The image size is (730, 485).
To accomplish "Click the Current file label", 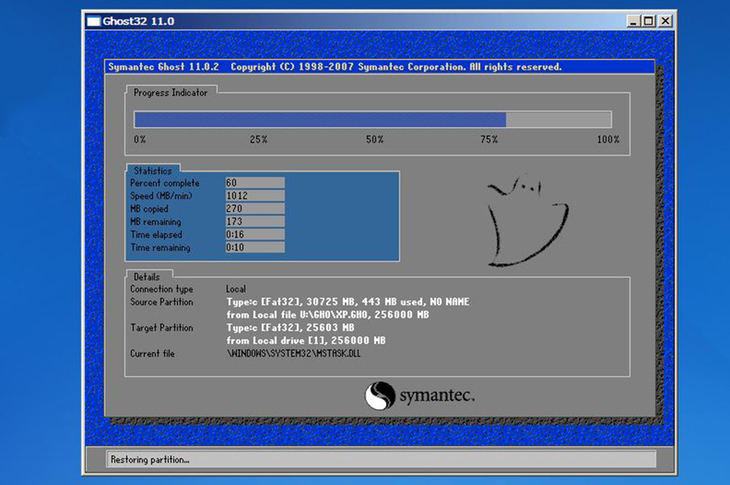I will (152, 354).
